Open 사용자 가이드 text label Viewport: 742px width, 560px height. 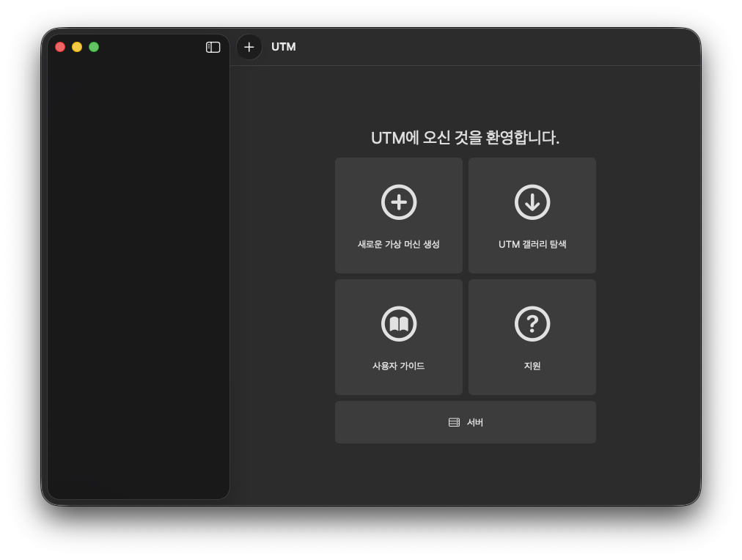[x=399, y=366]
